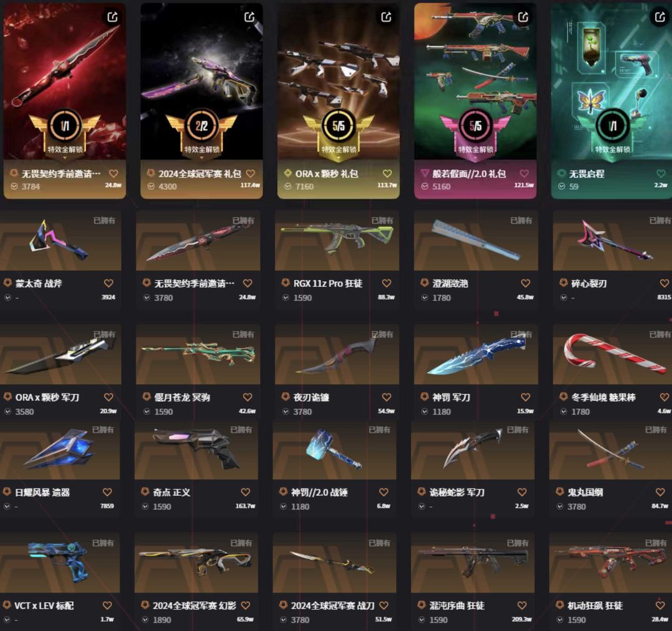
Task: Like the 神罚 军刀 item
Action: (x=525, y=398)
